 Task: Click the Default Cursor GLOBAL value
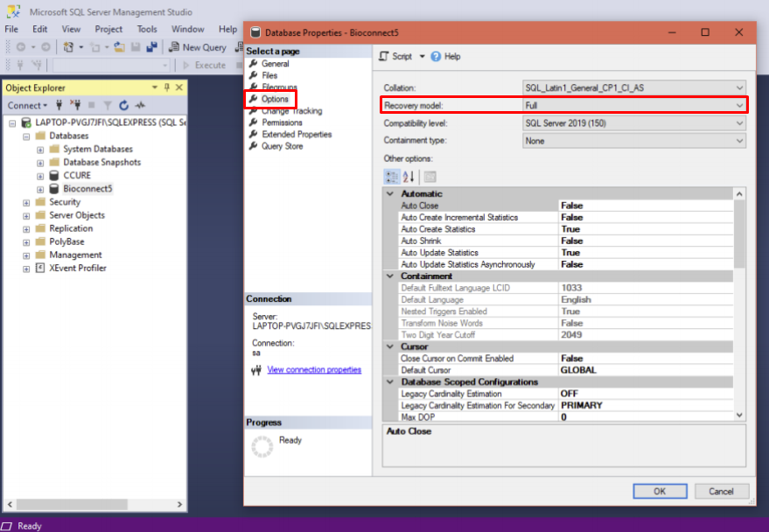646,370
